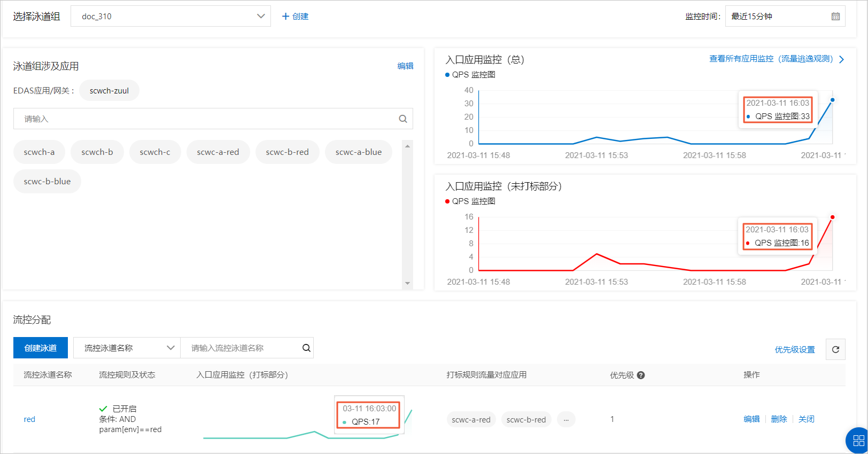Click the 请输入 application search field
This screenshot has width=868, height=454.
point(213,119)
